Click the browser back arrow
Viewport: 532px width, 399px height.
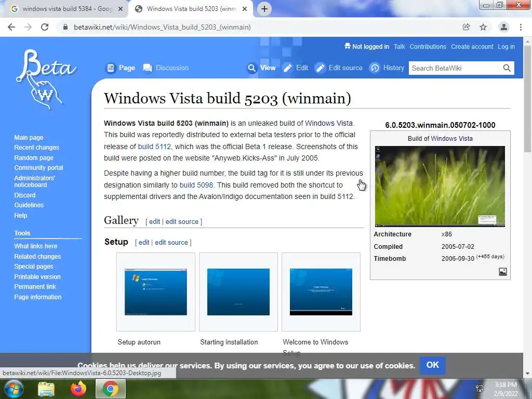coord(11,27)
